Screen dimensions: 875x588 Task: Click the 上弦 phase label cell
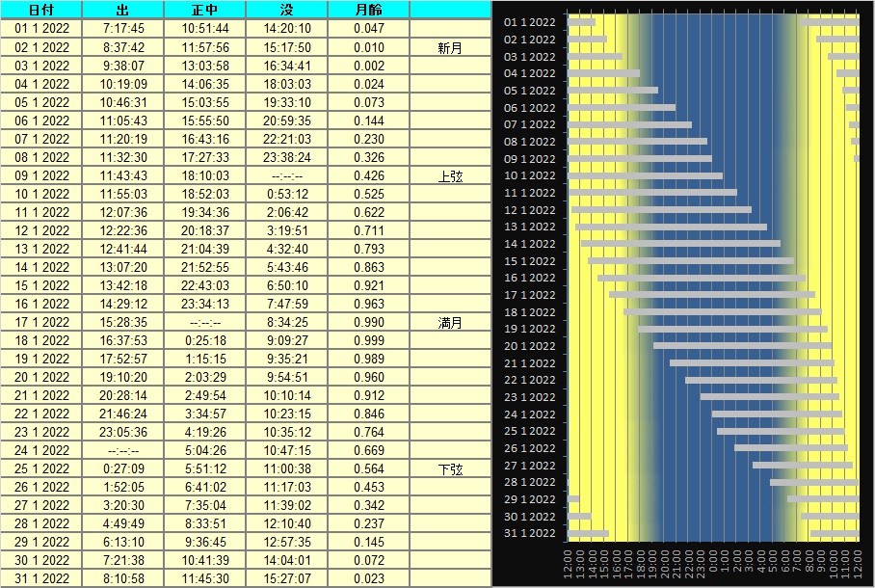tap(450, 176)
